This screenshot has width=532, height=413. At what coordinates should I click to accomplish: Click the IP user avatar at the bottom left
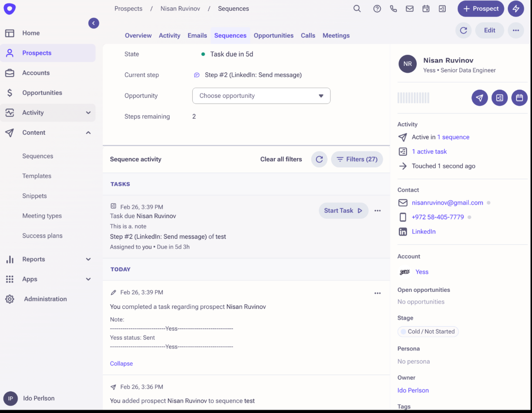coord(10,398)
